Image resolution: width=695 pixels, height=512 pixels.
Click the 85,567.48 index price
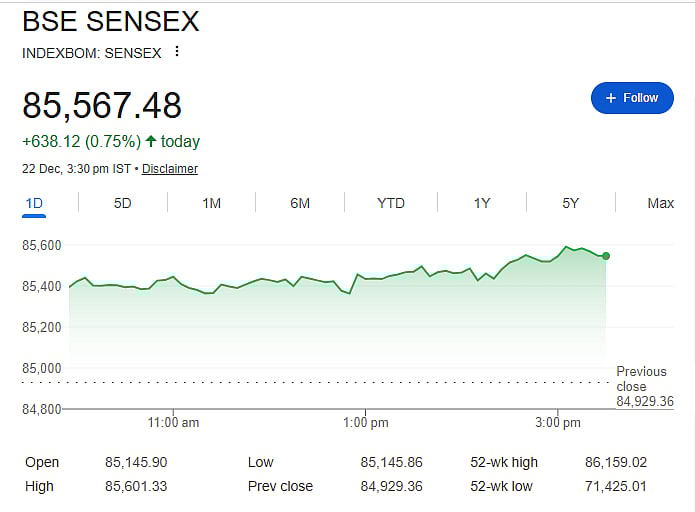[x=102, y=105]
